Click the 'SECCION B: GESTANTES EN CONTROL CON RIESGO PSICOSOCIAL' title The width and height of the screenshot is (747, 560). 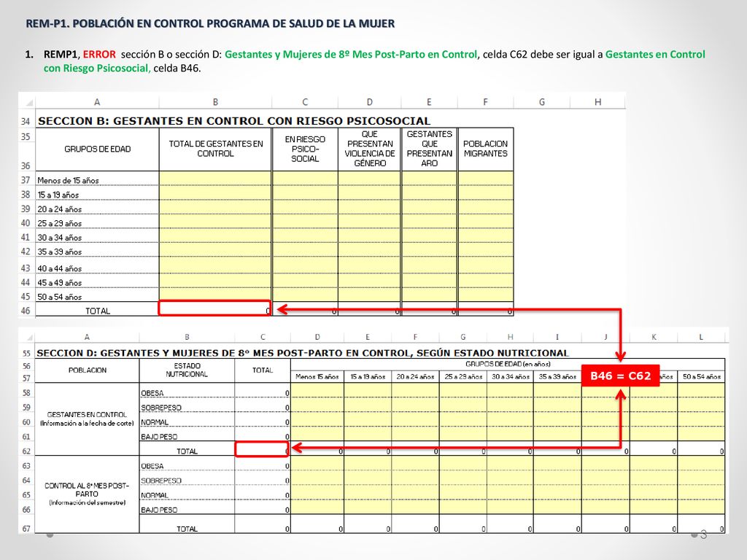[x=234, y=121]
